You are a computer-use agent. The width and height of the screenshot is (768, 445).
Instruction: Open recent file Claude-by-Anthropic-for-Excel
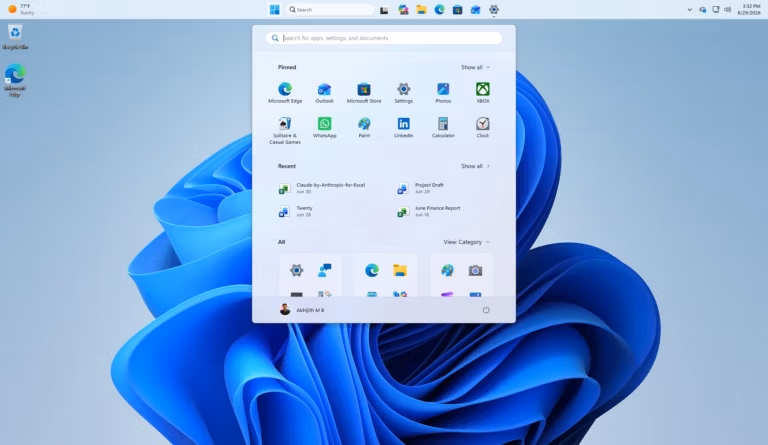coord(323,188)
